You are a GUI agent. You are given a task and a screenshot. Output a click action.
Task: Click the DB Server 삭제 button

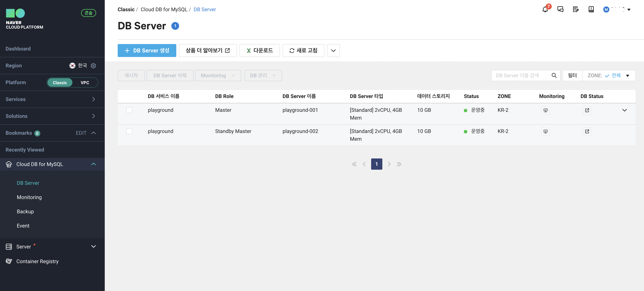pyautogui.click(x=170, y=76)
